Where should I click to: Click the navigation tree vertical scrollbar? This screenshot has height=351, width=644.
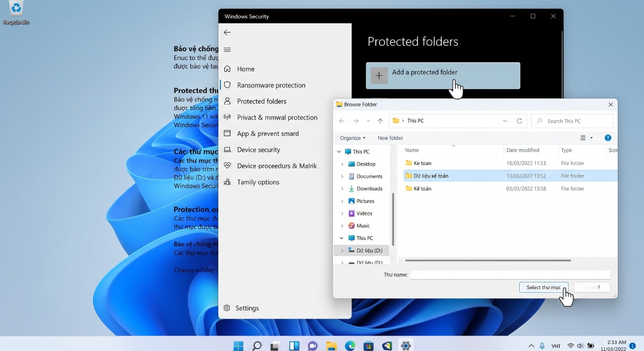coord(393,219)
